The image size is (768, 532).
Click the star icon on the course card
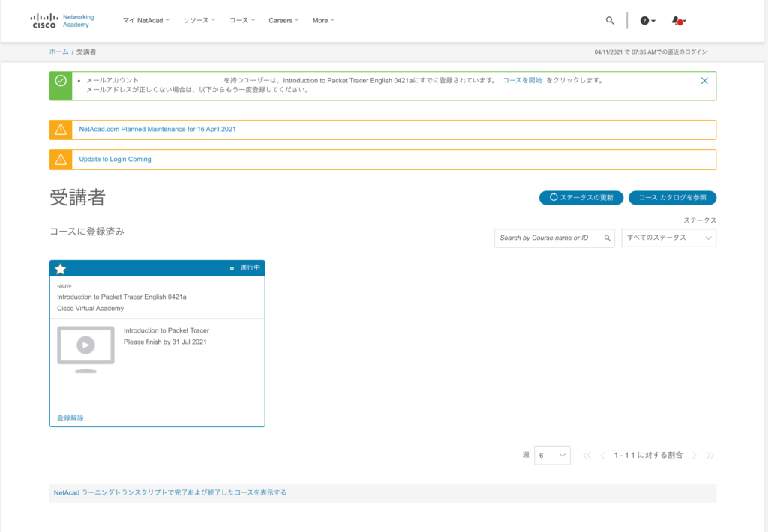pyautogui.click(x=60, y=269)
